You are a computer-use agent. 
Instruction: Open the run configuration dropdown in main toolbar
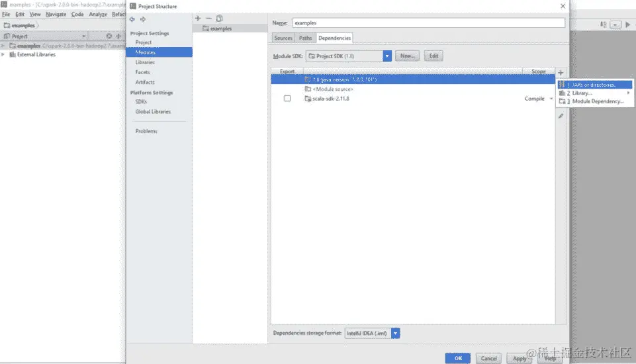tap(615, 24)
